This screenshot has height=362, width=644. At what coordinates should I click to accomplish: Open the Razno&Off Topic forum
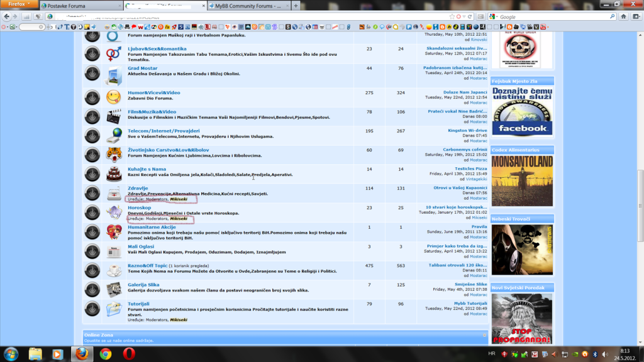tap(147, 266)
